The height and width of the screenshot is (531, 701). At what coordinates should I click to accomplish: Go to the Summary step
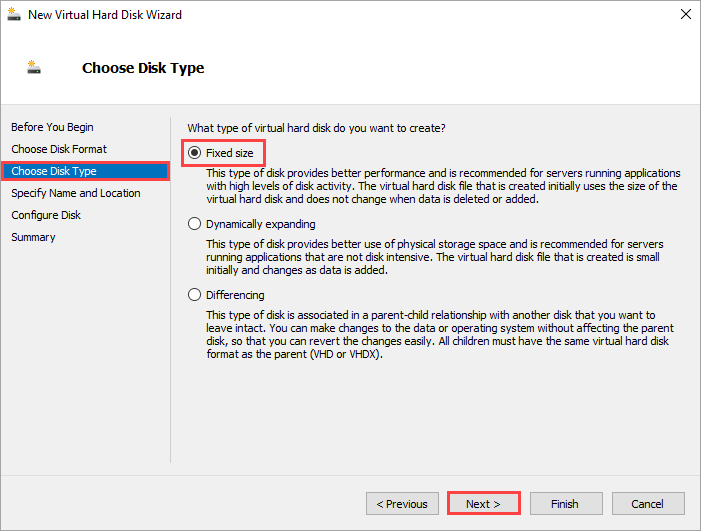coord(33,237)
